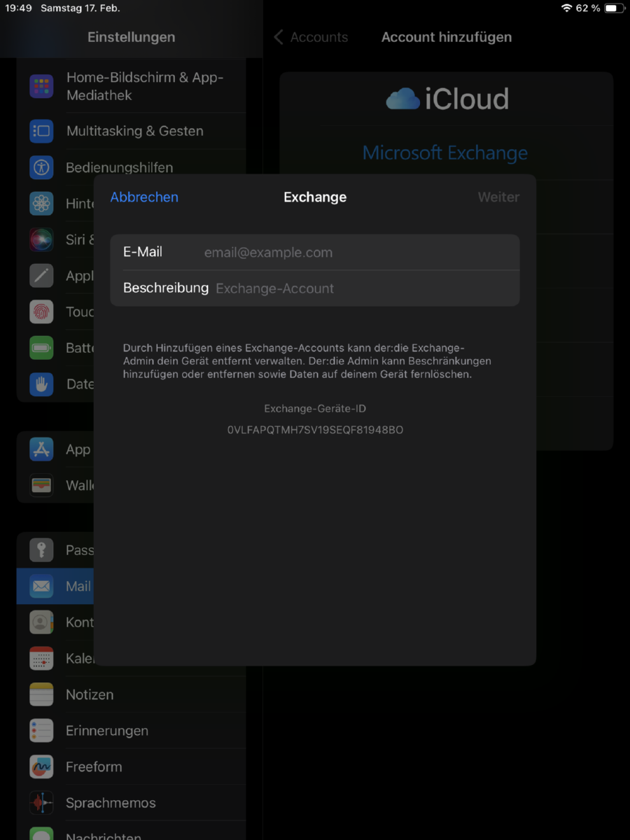The width and height of the screenshot is (630, 840).
Task: Choose the iCloud account option
Action: 447,99
